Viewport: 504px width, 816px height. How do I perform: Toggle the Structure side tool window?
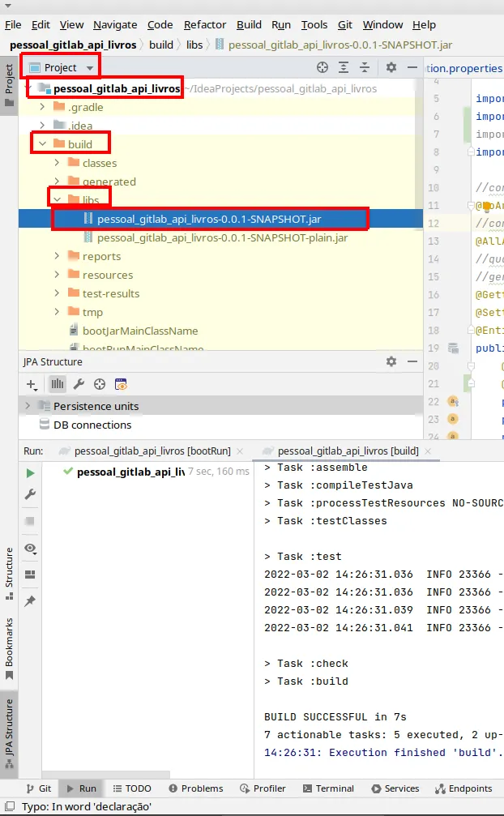click(9, 574)
